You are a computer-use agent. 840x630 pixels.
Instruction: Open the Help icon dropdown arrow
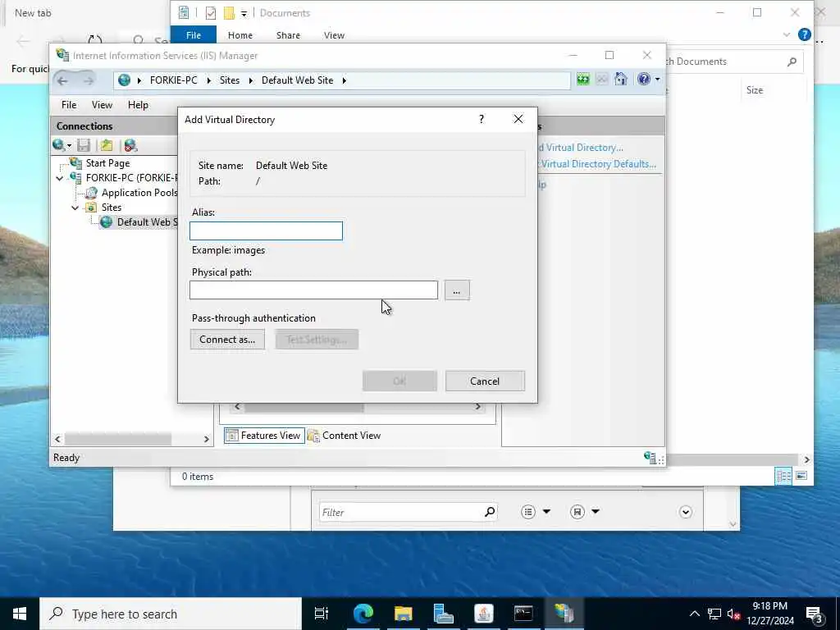(657, 80)
